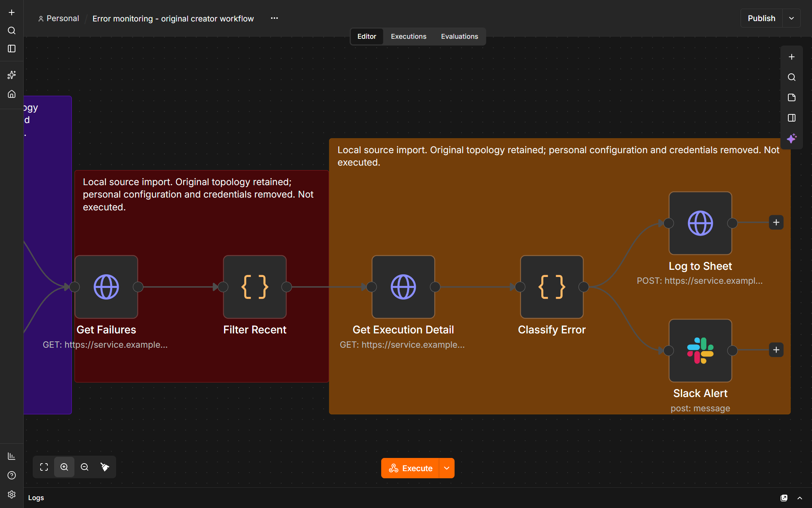
Task: Add a sticky note from right toolbar
Action: point(792,97)
